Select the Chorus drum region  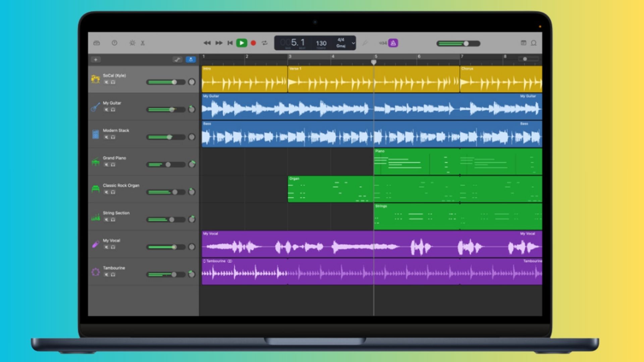(500, 79)
